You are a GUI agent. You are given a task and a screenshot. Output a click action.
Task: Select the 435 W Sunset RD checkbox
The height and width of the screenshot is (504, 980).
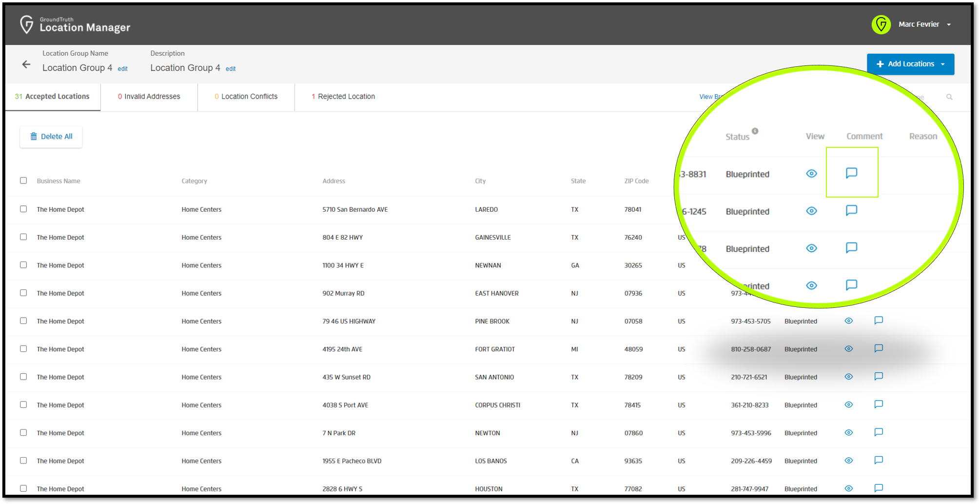(x=23, y=377)
